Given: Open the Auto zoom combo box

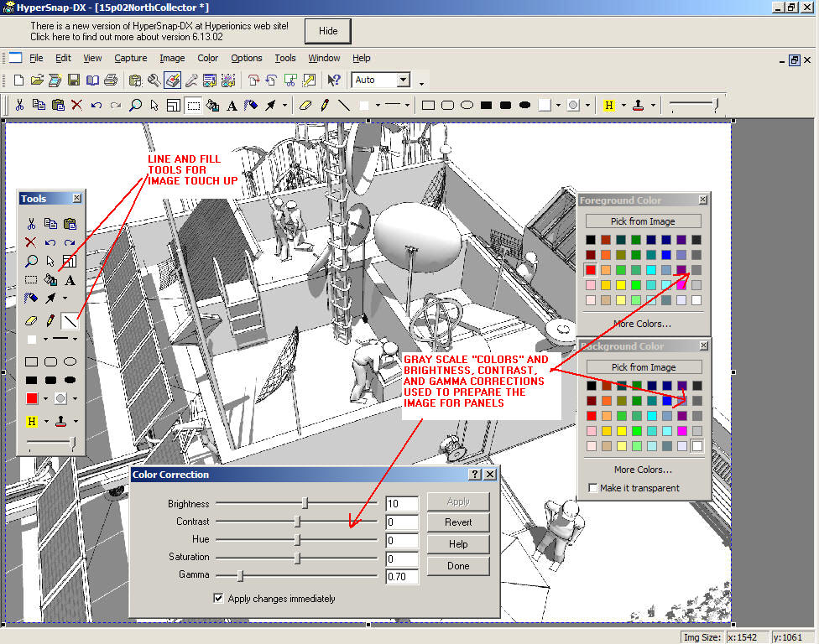Looking at the screenshot, I should [x=404, y=80].
